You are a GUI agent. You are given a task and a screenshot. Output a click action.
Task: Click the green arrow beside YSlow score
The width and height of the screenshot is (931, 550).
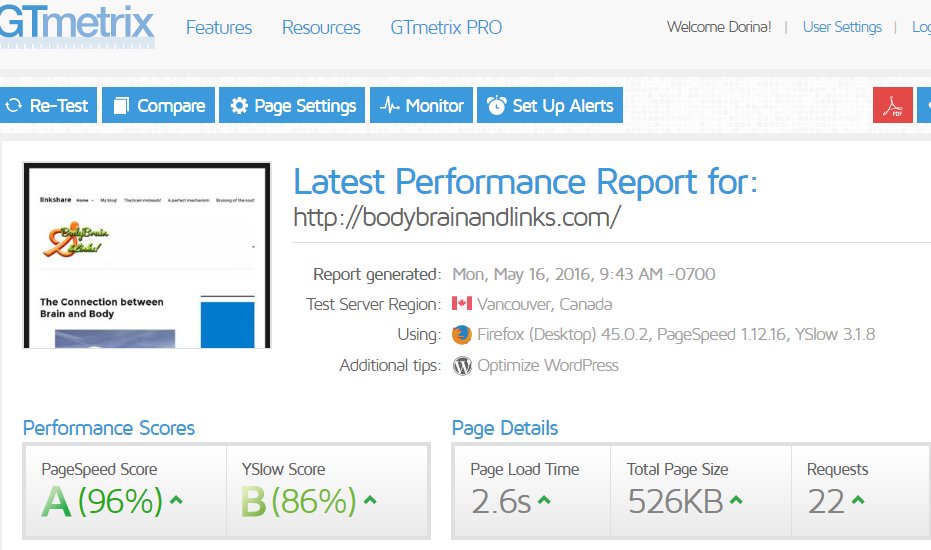tap(370, 500)
